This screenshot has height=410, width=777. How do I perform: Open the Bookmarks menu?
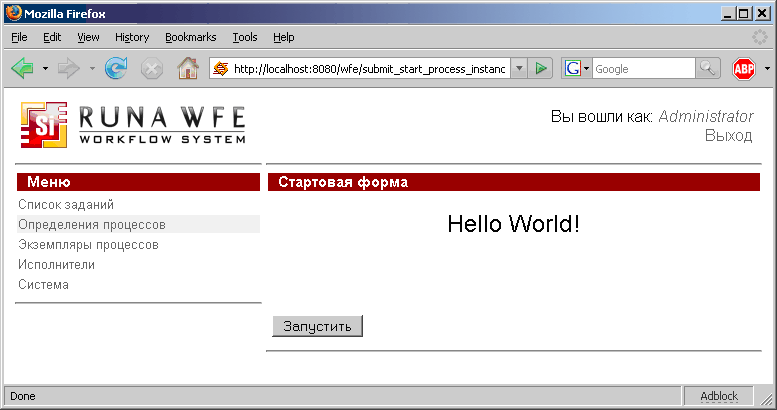(191, 37)
